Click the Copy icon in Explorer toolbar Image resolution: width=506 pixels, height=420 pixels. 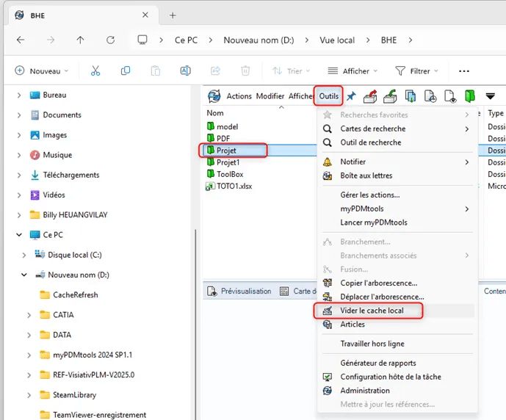click(126, 71)
